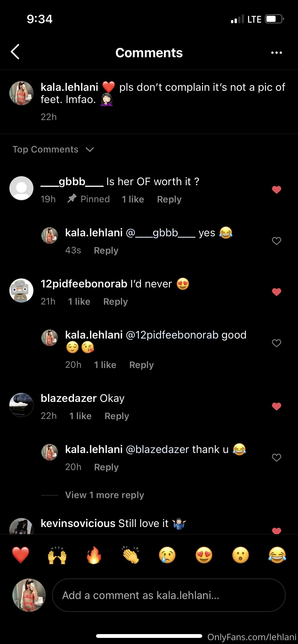Insert the clapping hands emoji reaction
Screen dimensions: 298x644
pos(131,555)
